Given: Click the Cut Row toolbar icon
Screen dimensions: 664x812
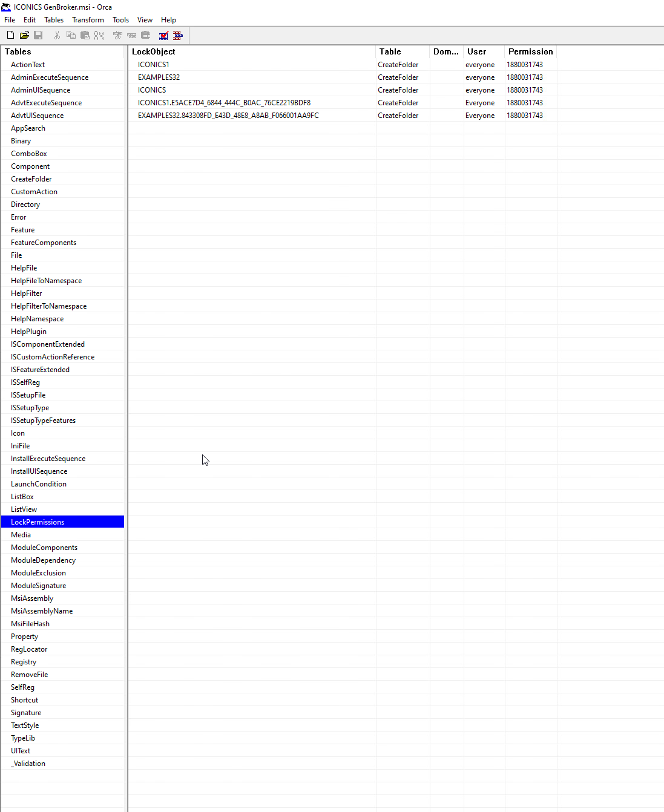Looking at the screenshot, I should (x=117, y=35).
